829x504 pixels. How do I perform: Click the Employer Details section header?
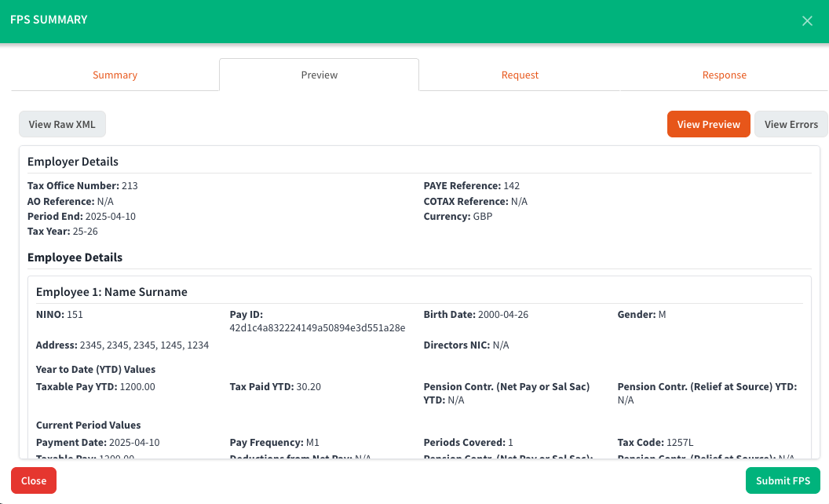click(x=72, y=162)
